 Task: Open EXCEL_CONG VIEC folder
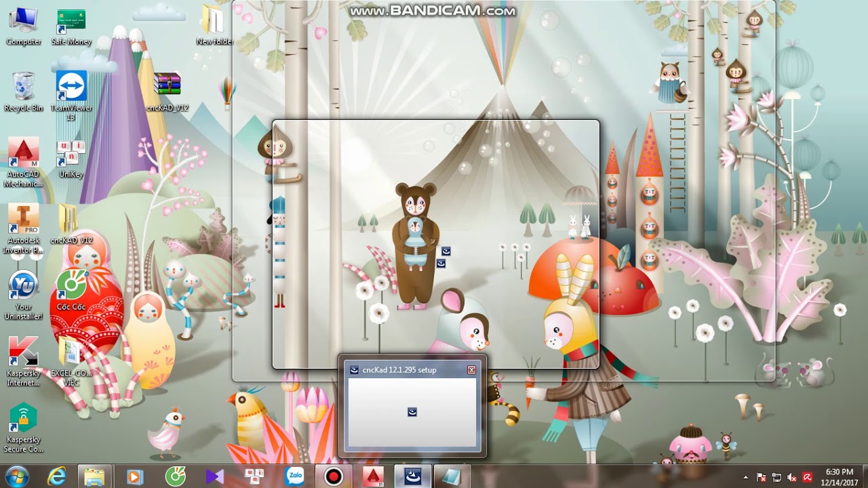[71, 361]
